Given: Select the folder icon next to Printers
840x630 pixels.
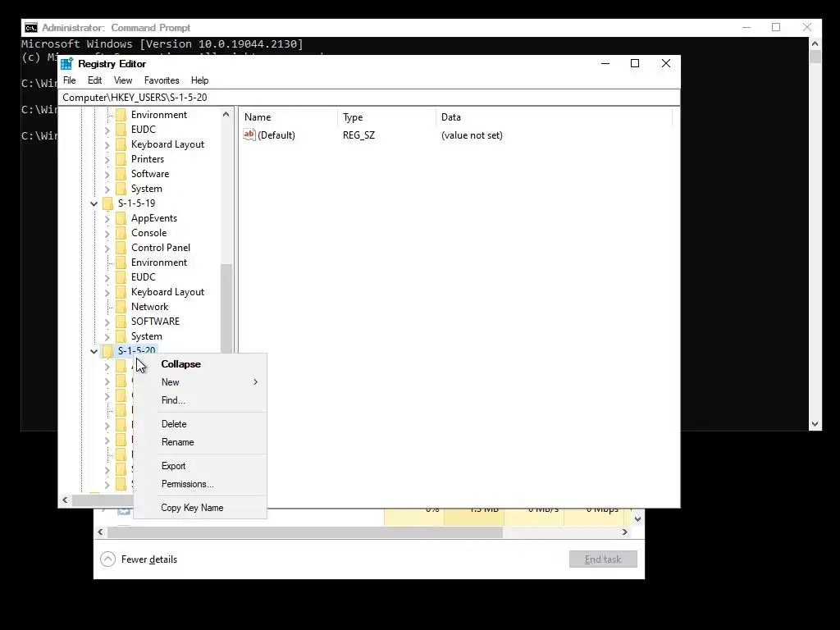Looking at the screenshot, I should 121,159.
